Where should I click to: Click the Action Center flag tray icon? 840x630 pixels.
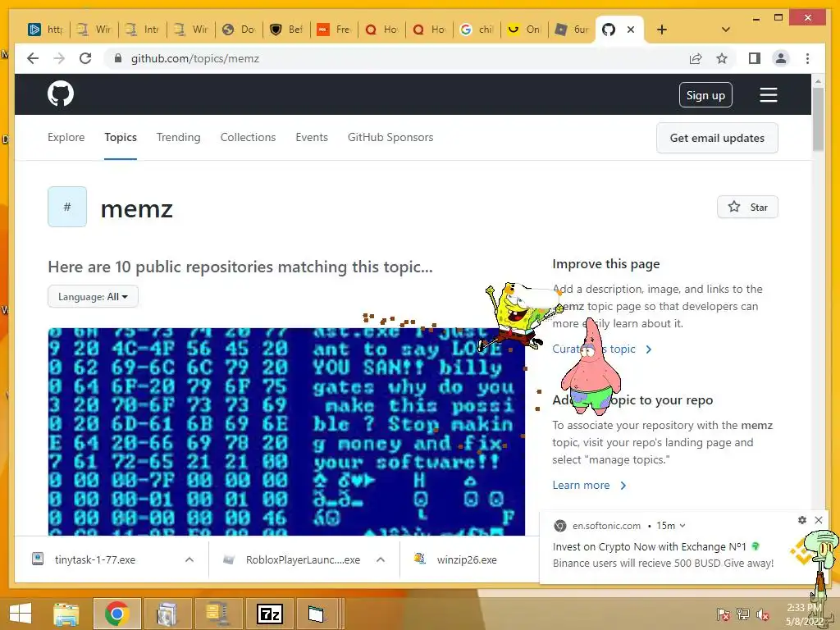[723, 614]
